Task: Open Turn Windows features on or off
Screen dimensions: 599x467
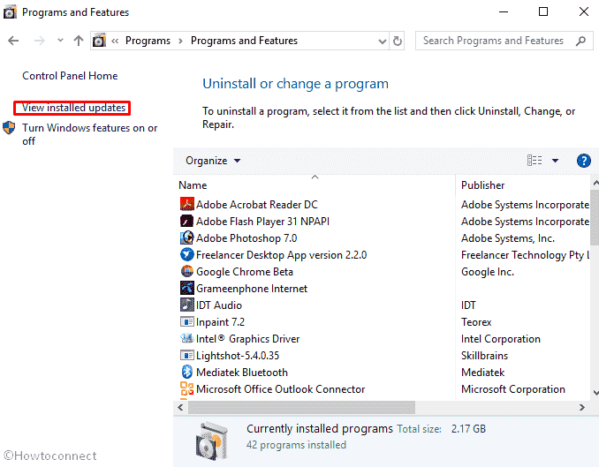Action: click(x=90, y=134)
